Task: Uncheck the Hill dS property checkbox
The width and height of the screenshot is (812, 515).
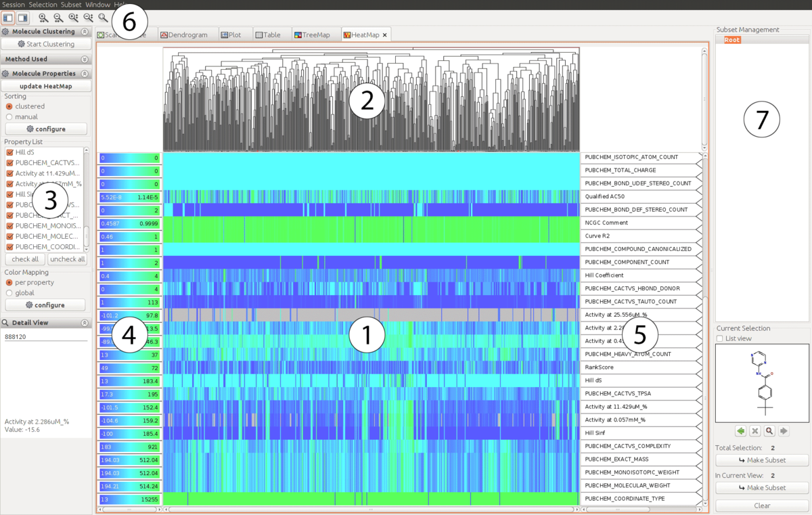Action: (9, 152)
